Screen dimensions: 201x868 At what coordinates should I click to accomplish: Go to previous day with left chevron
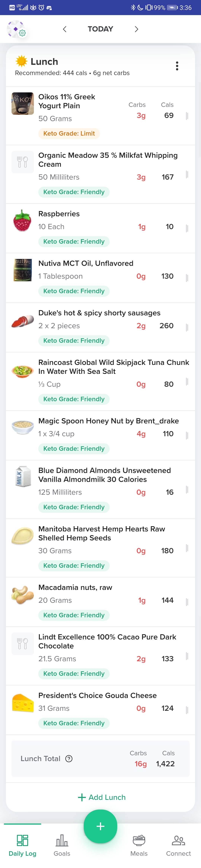pyautogui.click(x=65, y=29)
